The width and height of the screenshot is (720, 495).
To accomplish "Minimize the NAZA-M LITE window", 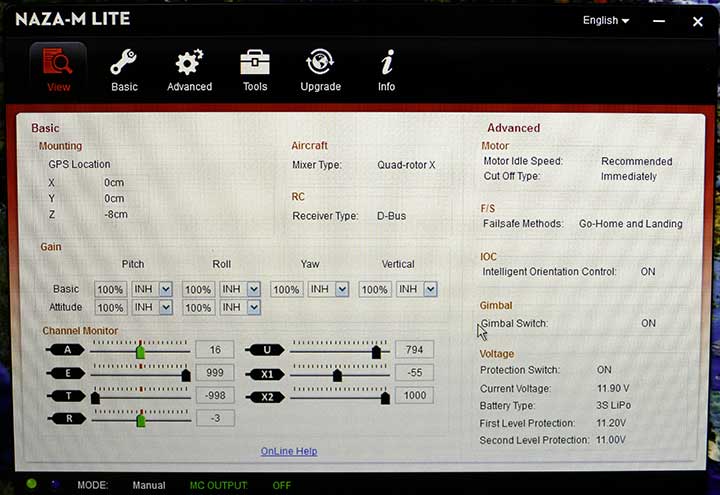I will [659, 21].
